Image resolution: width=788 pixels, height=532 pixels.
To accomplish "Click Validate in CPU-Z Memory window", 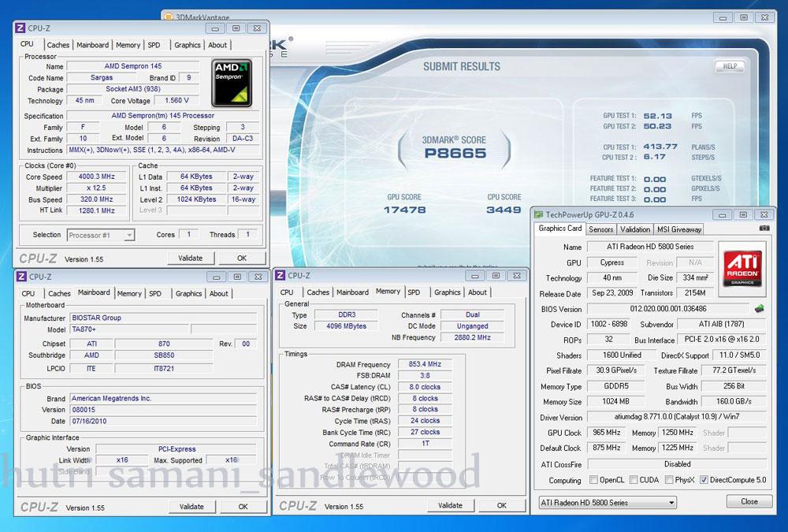I will [x=450, y=505].
